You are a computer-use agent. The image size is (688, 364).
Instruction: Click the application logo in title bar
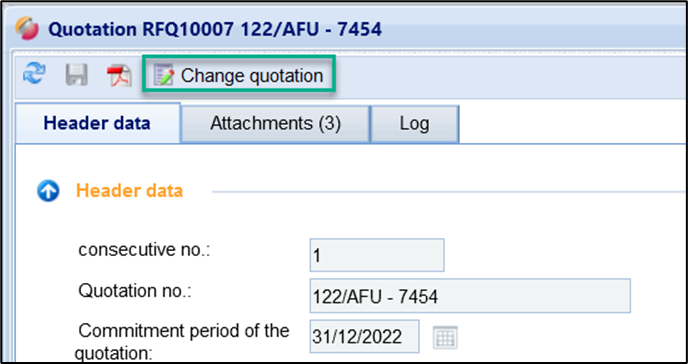coord(27,29)
